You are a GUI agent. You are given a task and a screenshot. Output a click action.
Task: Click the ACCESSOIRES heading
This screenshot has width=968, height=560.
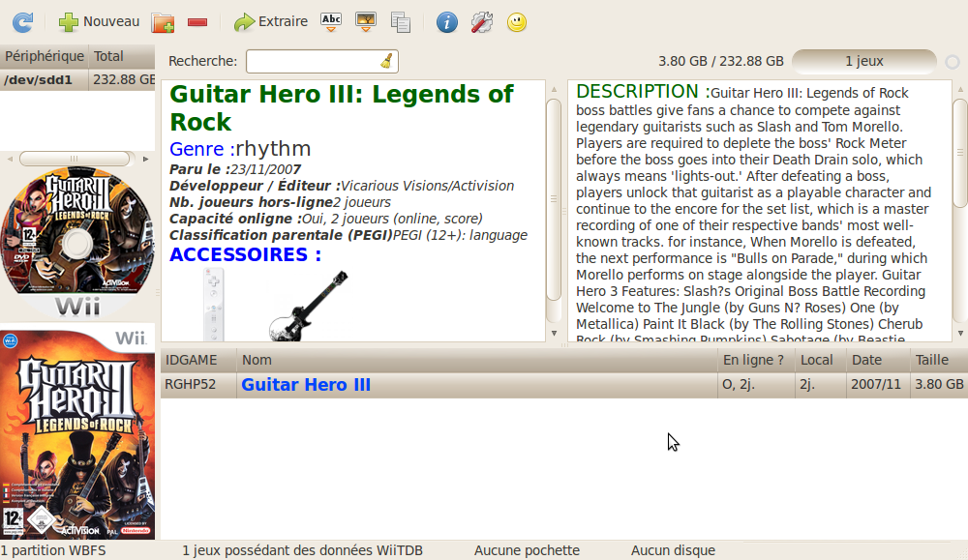point(245,254)
